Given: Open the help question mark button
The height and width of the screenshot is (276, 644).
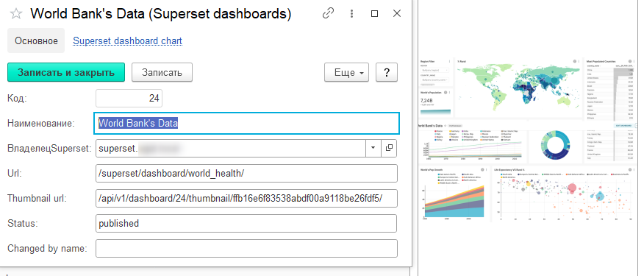Looking at the screenshot, I should [x=387, y=73].
